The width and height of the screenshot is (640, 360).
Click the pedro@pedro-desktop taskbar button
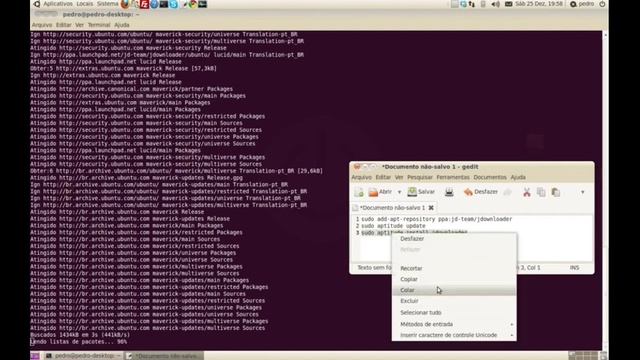point(83,356)
